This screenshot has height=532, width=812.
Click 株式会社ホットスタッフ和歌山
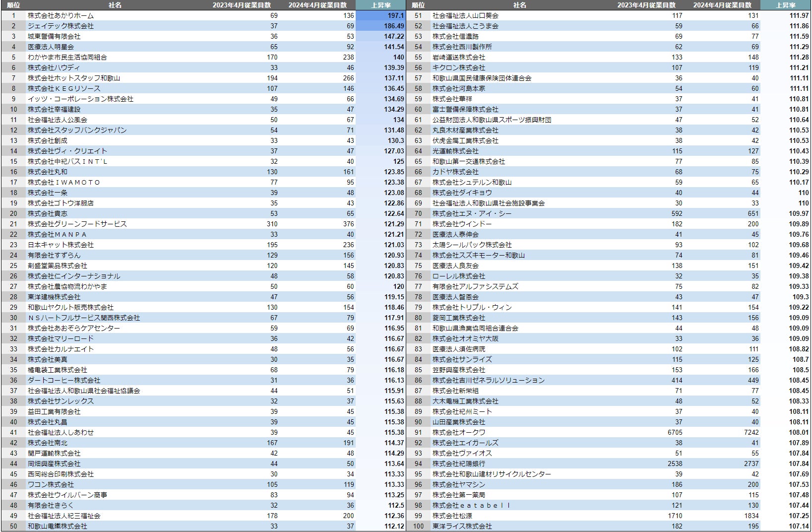coord(74,78)
